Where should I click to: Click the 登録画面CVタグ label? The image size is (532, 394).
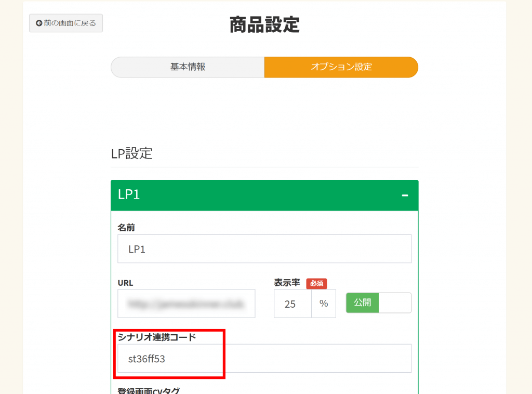(x=149, y=391)
